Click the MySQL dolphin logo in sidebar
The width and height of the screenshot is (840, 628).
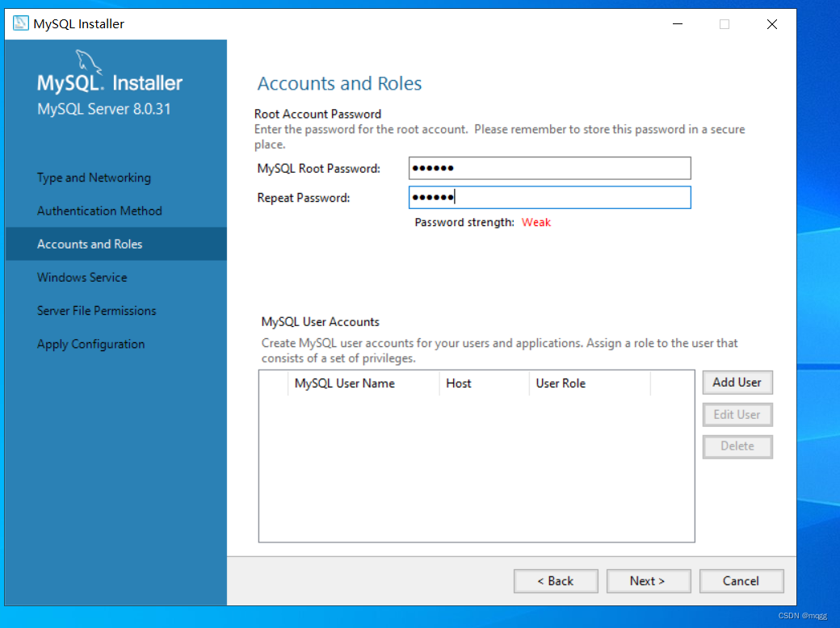click(x=88, y=62)
